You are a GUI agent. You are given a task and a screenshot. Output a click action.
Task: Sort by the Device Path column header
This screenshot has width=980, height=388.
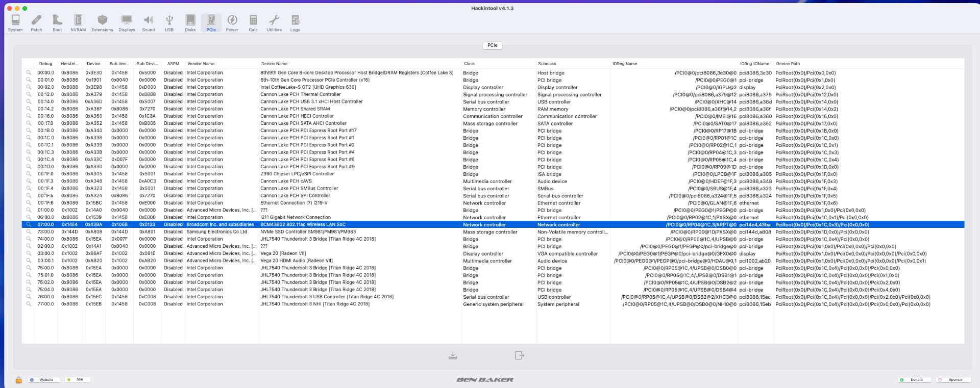[869, 64]
